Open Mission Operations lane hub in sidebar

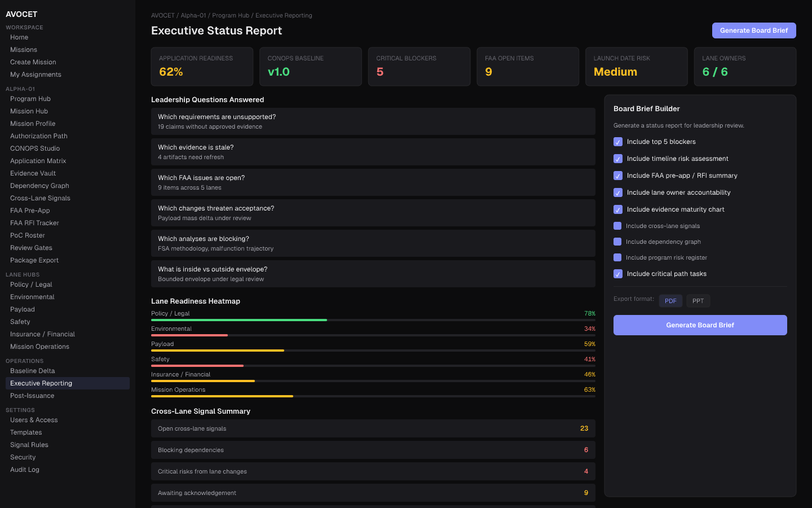(68, 347)
